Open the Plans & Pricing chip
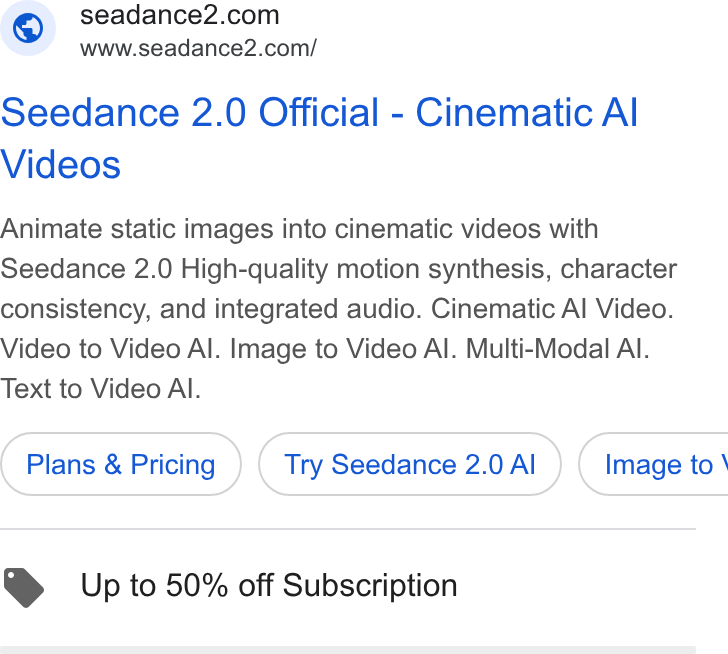The width and height of the screenshot is (728, 654). 121,464
